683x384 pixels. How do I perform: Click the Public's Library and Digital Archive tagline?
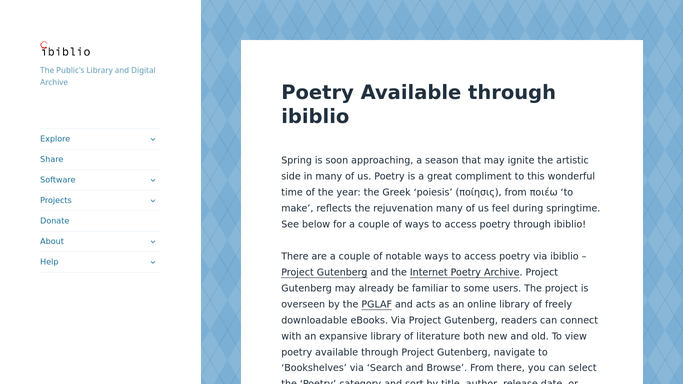[x=98, y=76]
